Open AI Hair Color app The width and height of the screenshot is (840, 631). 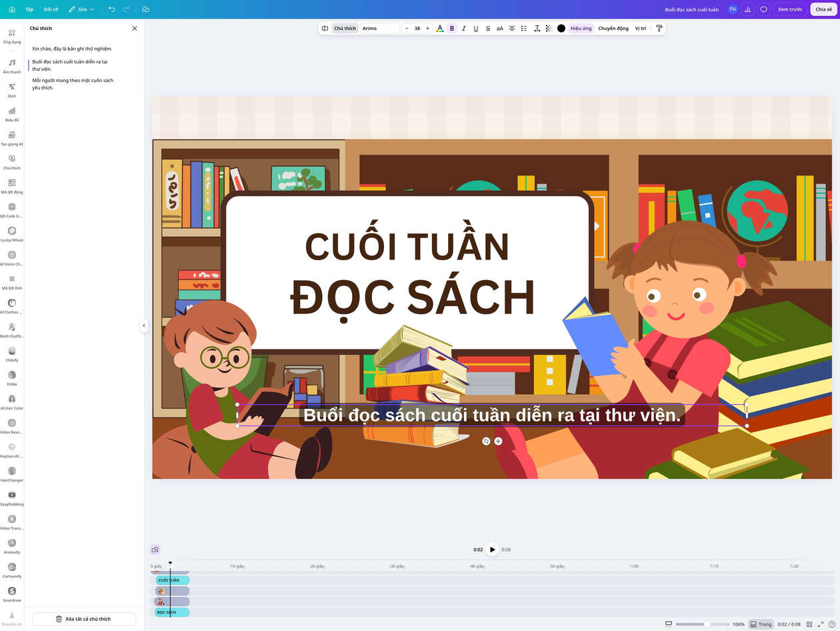12,402
